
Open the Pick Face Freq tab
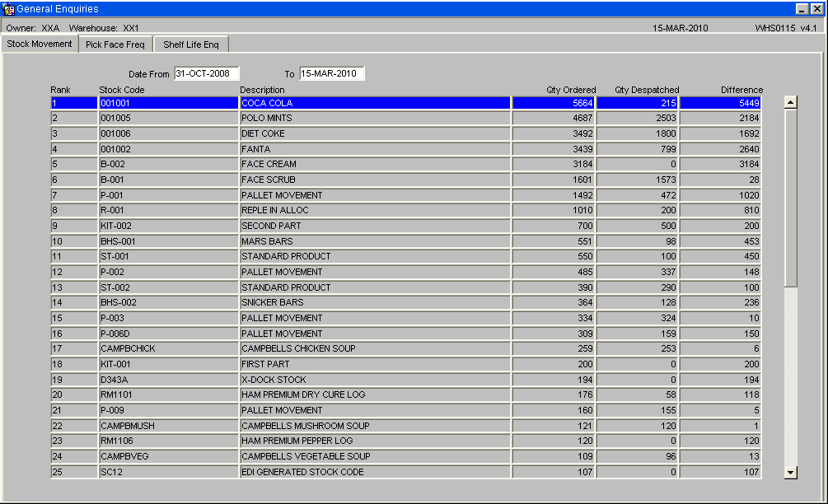point(115,44)
